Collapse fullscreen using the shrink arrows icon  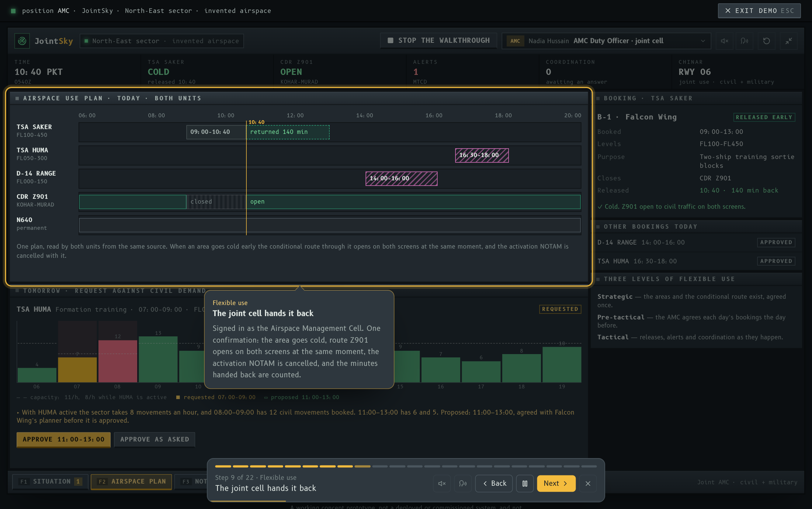tap(788, 41)
